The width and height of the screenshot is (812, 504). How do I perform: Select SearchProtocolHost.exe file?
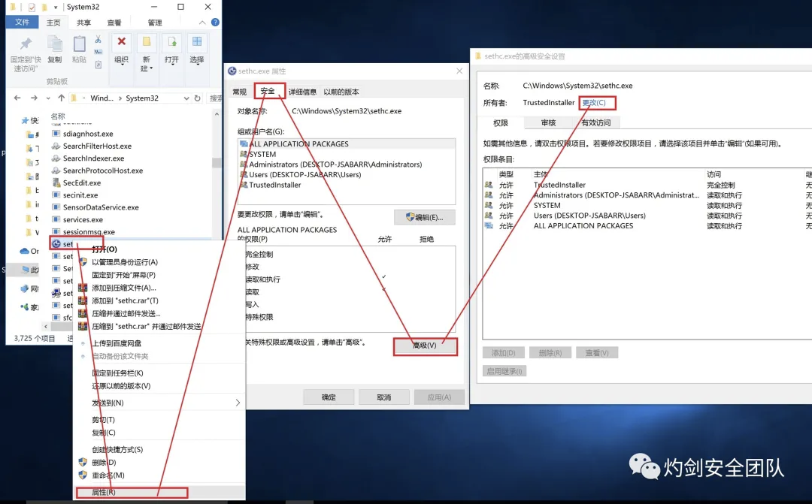pyautogui.click(x=103, y=171)
